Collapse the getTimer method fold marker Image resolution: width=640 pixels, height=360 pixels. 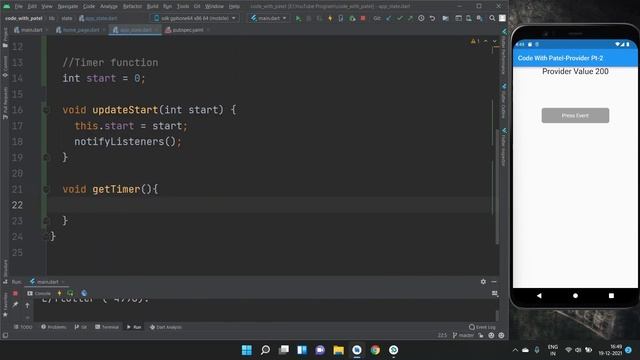46,189
